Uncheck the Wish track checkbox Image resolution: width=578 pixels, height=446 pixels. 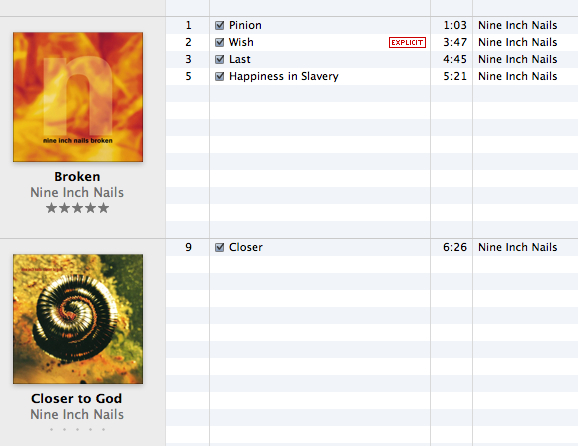tap(219, 42)
